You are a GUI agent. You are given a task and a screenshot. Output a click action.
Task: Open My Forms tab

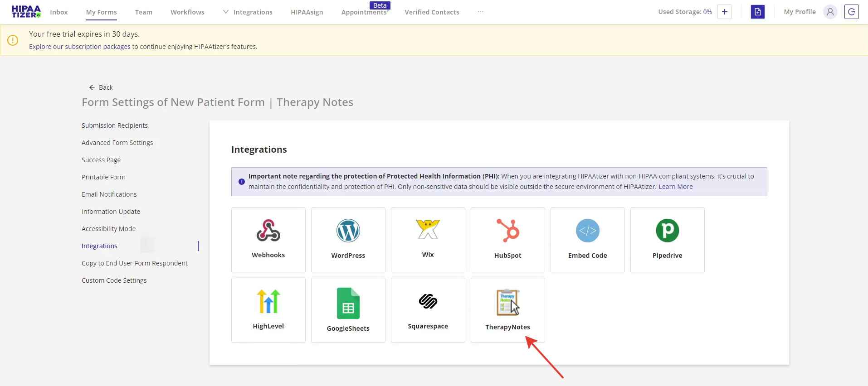point(102,12)
